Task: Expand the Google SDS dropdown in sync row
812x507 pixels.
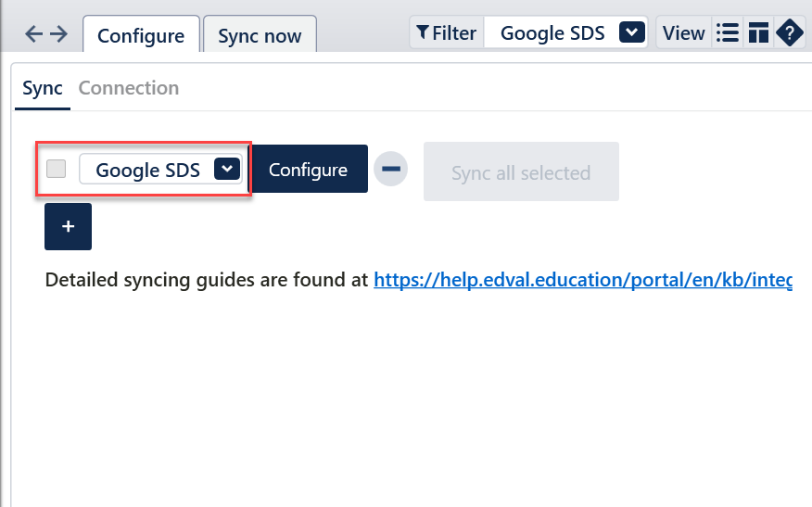Action: point(227,169)
